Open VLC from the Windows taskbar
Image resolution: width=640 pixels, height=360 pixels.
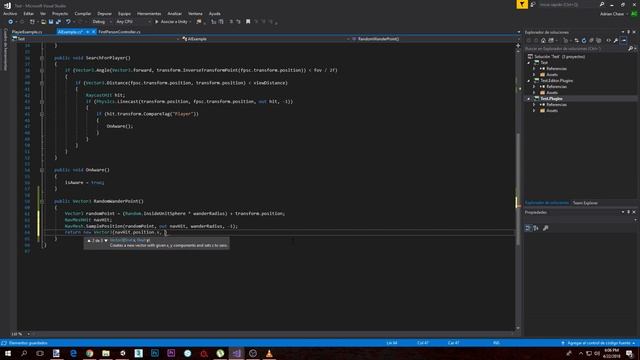269,353
